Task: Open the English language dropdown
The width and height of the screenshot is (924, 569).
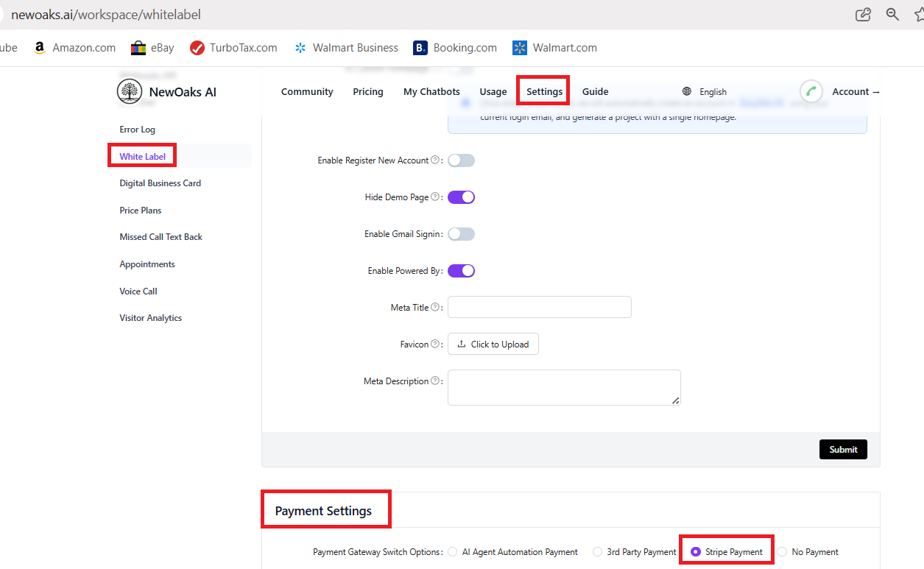Action: tap(712, 92)
